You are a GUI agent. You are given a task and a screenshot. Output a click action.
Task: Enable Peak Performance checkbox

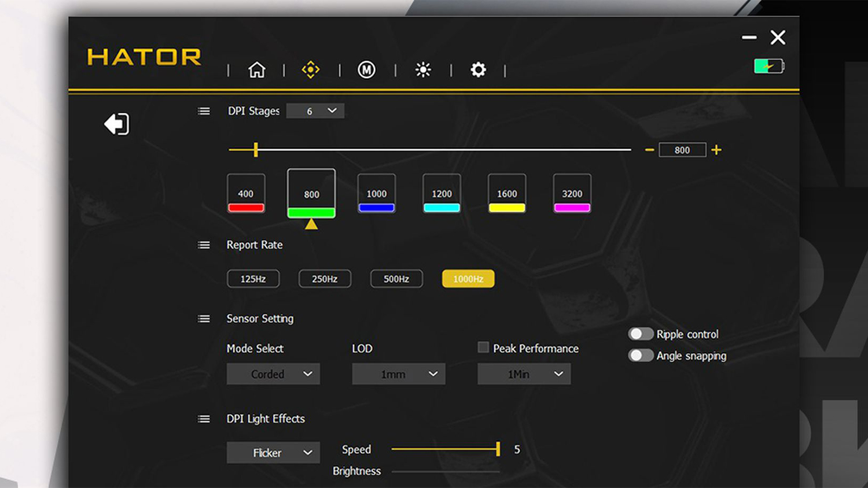coord(483,347)
